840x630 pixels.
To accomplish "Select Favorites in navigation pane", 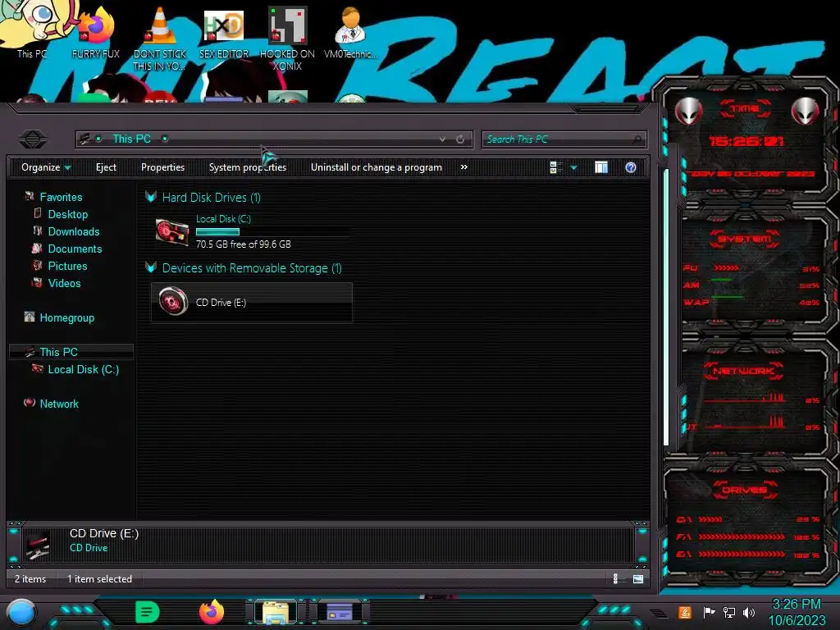I will (x=61, y=197).
